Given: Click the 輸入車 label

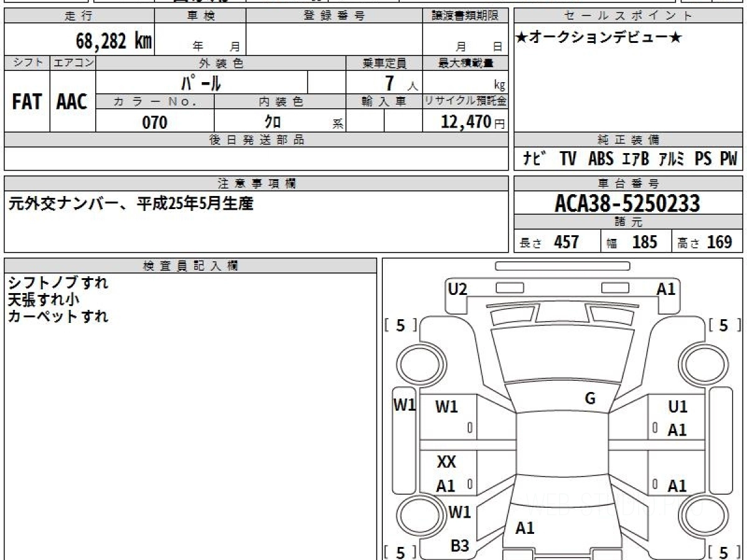Looking at the screenshot, I should click(x=384, y=101).
